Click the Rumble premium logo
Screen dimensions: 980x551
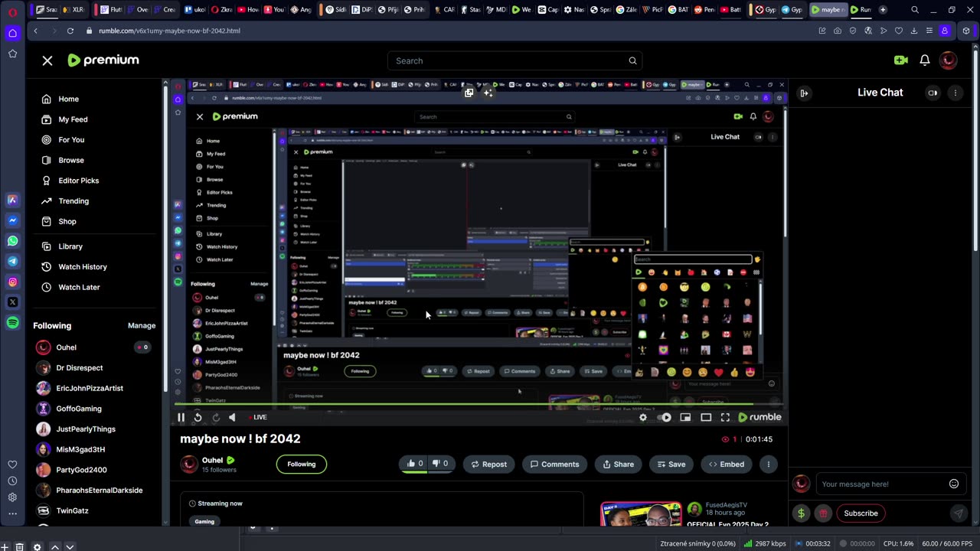[x=103, y=60]
